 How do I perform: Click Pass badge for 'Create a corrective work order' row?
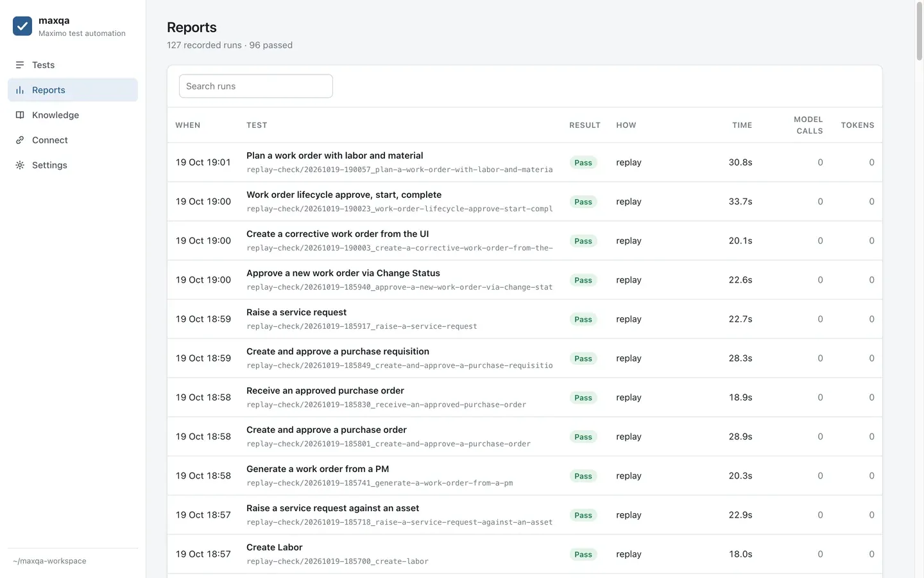583,241
